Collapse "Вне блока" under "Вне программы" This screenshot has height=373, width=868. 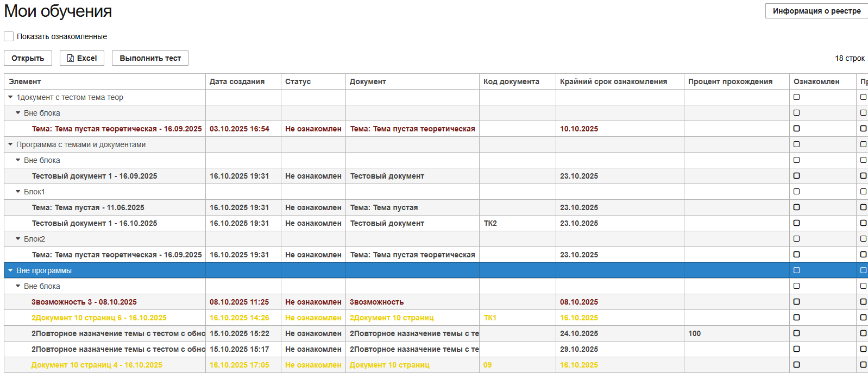[18, 286]
